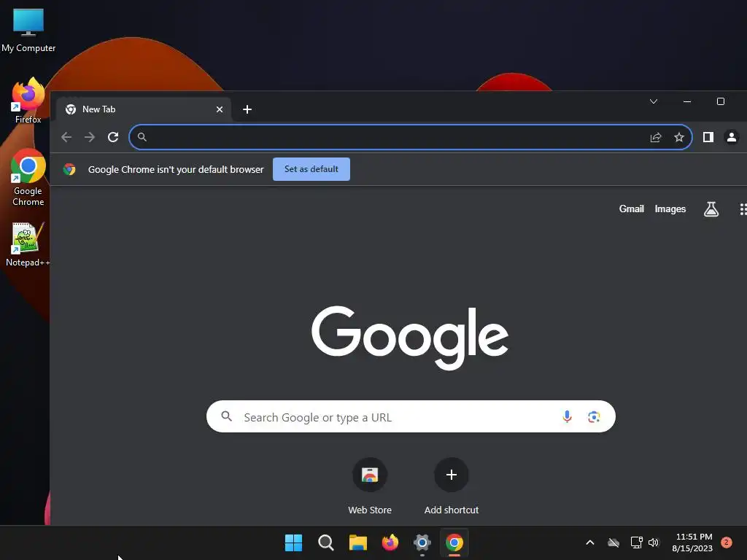The height and width of the screenshot is (560, 747).
Task: Expand the tab search chevron
Action: (654, 101)
